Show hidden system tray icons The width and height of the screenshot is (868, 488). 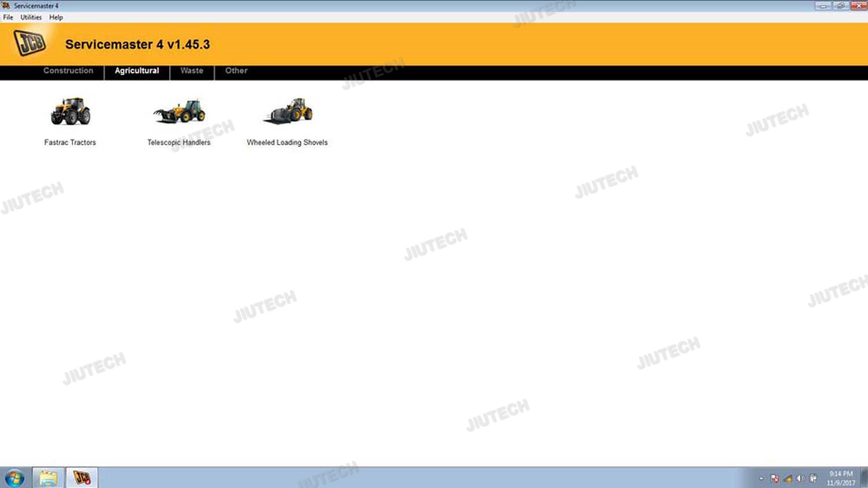(x=761, y=479)
